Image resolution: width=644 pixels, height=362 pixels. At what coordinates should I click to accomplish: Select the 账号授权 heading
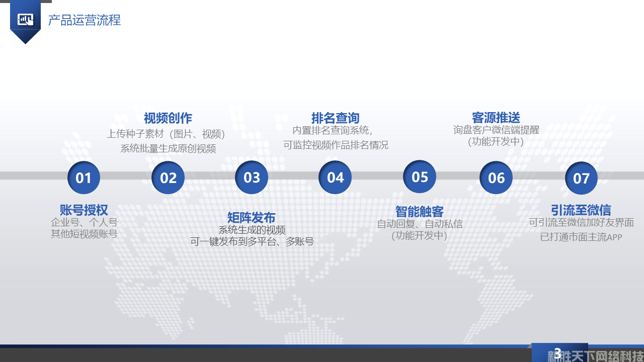pyautogui.click(x=84, y=210)
